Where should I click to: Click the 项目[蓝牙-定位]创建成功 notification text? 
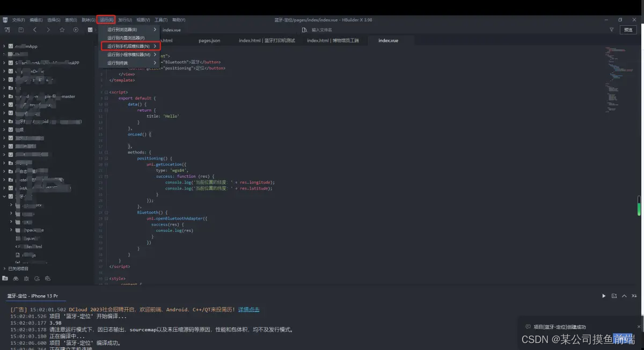(x=560, y=326)
